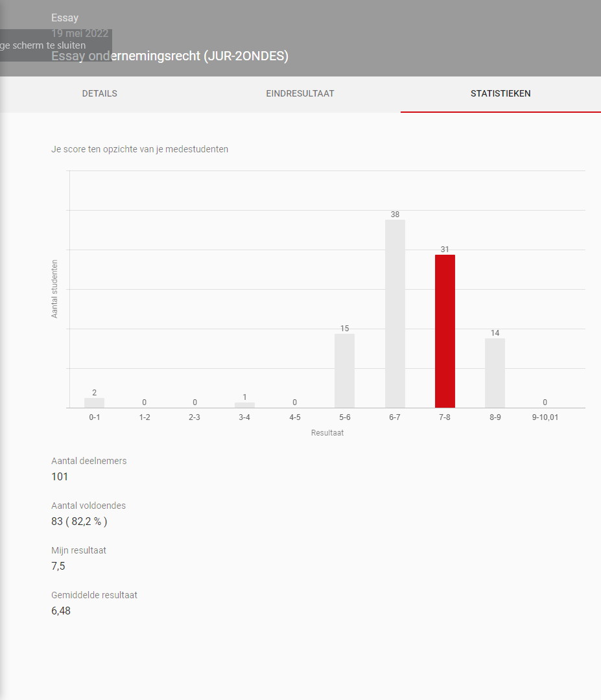Click the red 7-8 score bar
601x700 pixels.
click(x=445, y=331)
